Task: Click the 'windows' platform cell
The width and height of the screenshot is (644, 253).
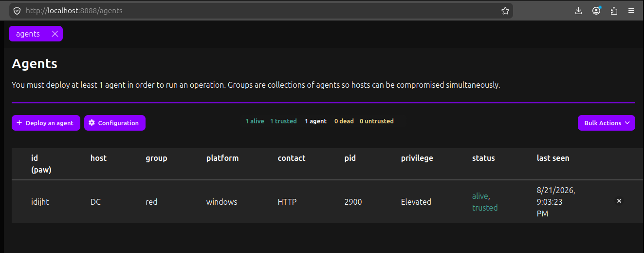Action: click(222, 202)
